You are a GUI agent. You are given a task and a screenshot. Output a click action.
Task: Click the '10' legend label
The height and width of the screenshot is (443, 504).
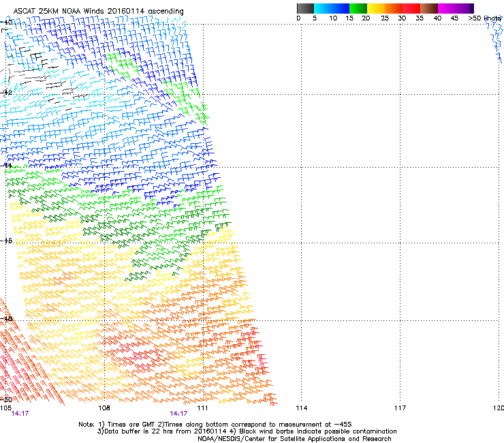point(333,18)
